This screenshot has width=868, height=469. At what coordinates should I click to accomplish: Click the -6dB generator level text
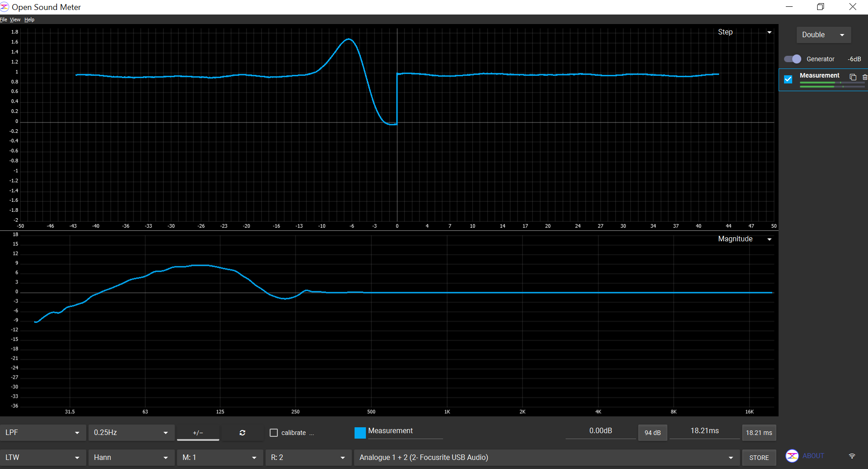point(854,59)
